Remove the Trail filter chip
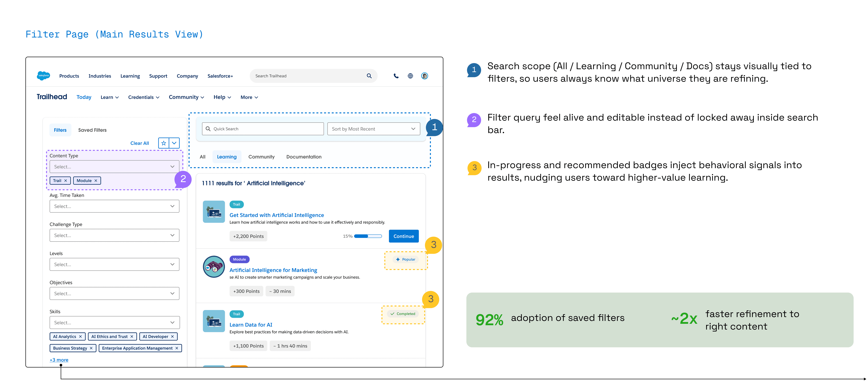The width and height of the screenshot is (868, 392). [66, 181]
